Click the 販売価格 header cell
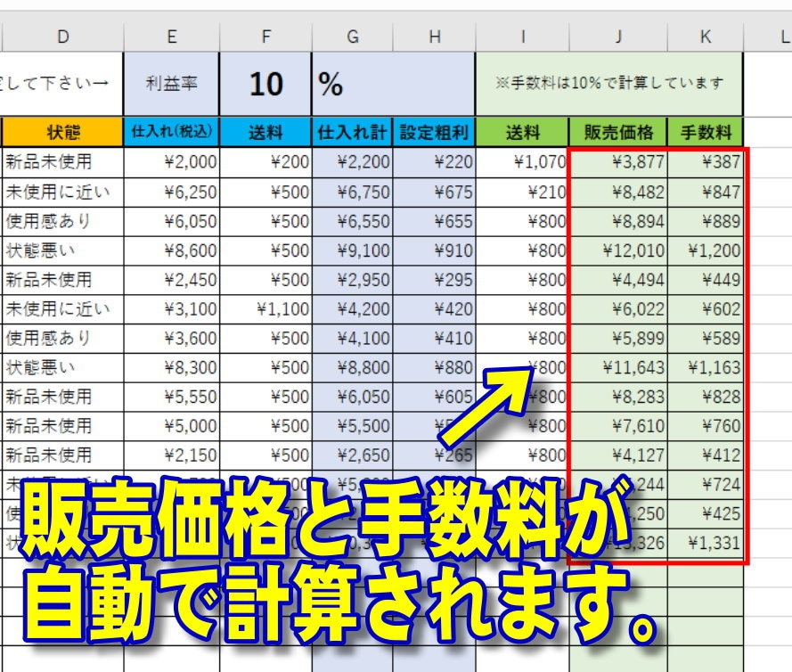792x672 pixels. pyautogui.click(x=618, y=133)
